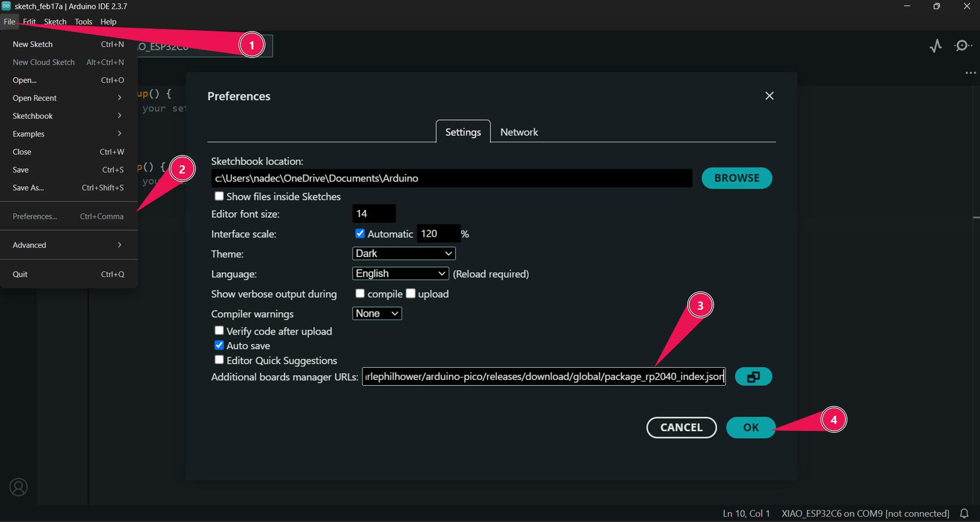This screenshot has height=522, width=980.
Task: Disable Auto save
Action: (219, 345)
